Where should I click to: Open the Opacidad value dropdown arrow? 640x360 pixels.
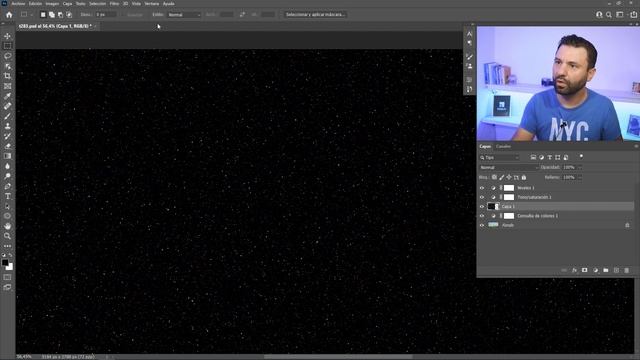coord(580,167)
